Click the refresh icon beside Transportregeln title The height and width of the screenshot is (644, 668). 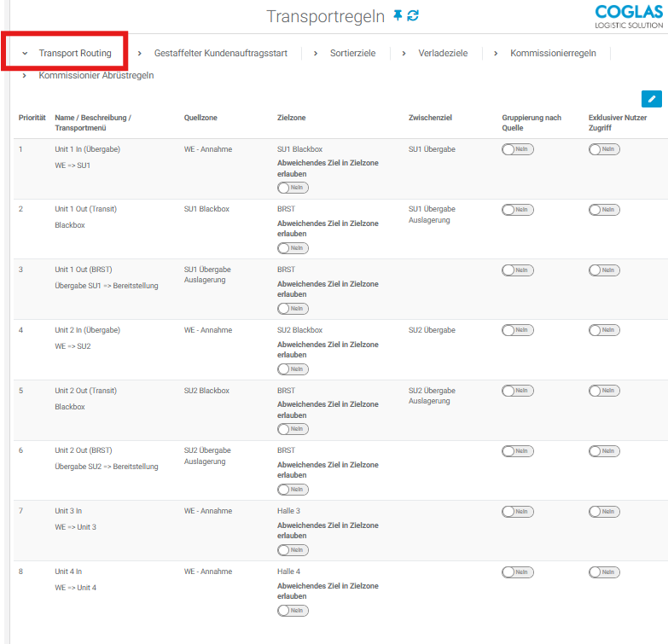pyautogui.click(x=413, y=16)
